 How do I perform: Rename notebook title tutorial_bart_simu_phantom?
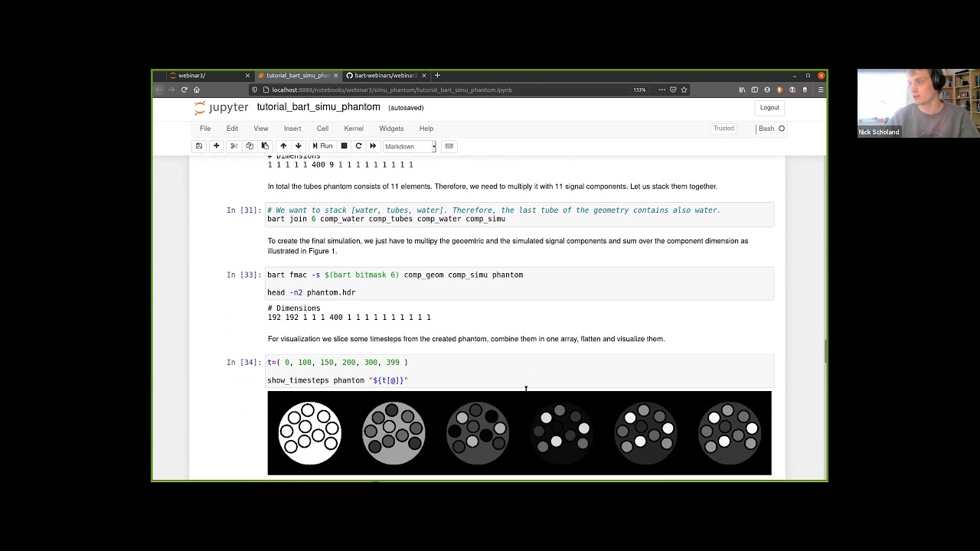pyautogui.click(x=318, y=107)
